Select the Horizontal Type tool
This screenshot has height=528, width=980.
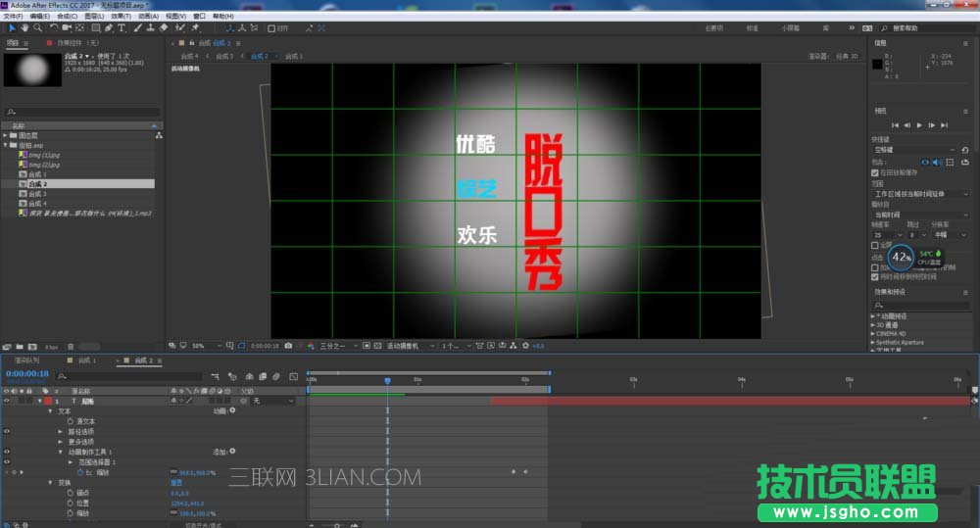coord(122,28)
